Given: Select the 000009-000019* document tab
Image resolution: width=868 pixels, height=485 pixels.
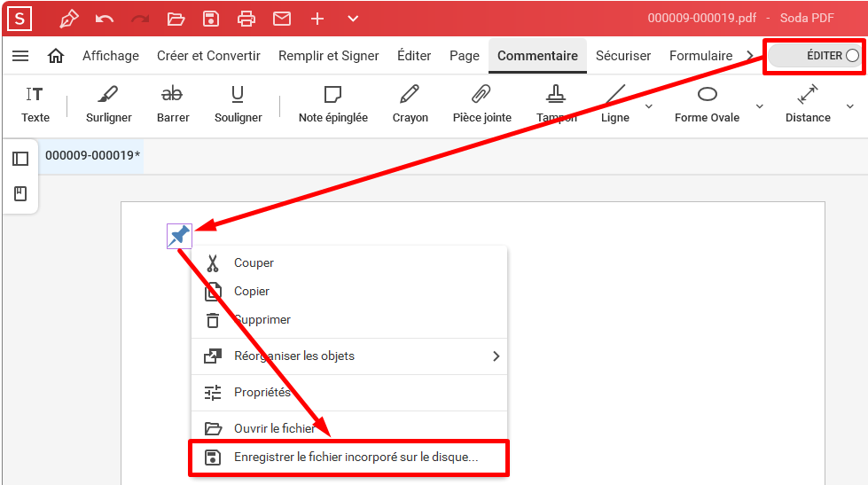Looking at the screenshot, I should (92, 155).
